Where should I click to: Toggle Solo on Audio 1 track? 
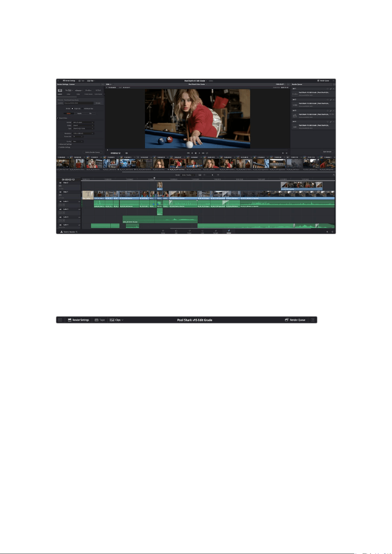click(60, 205)
